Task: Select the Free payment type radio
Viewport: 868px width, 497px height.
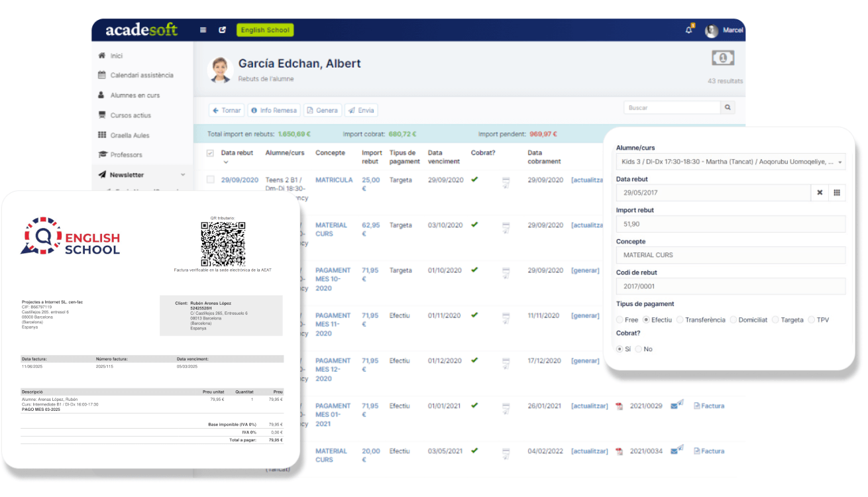Action: (x=620, y=320)
